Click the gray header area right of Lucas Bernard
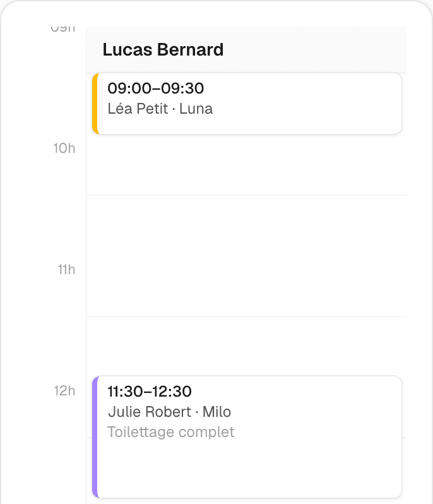This screenshot has height=504, width=433. (315, 50)
